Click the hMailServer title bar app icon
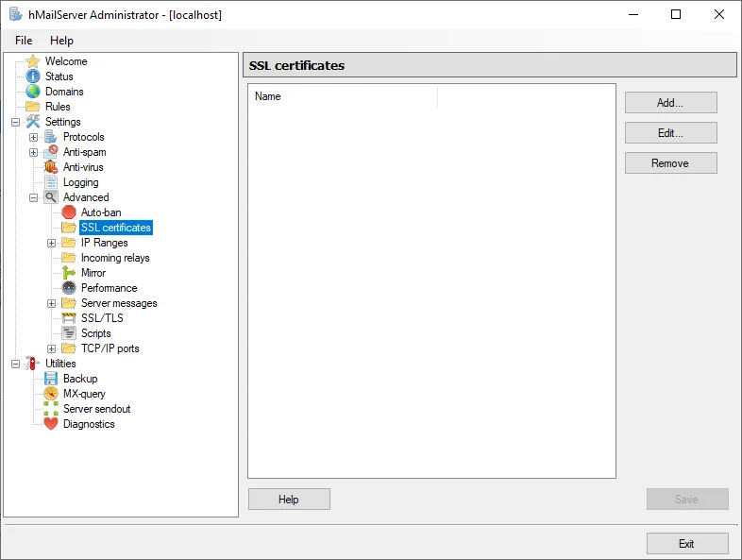 16,15
